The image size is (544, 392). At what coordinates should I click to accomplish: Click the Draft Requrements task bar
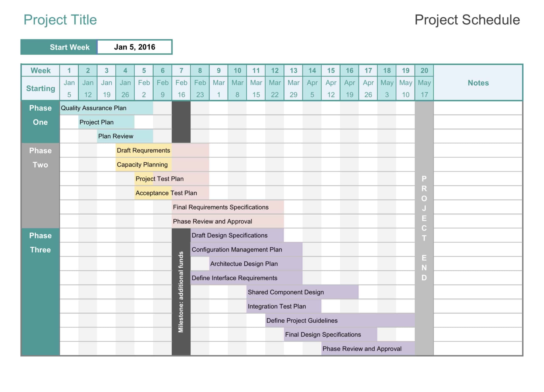pyautogui.click(x=143, y=151)
